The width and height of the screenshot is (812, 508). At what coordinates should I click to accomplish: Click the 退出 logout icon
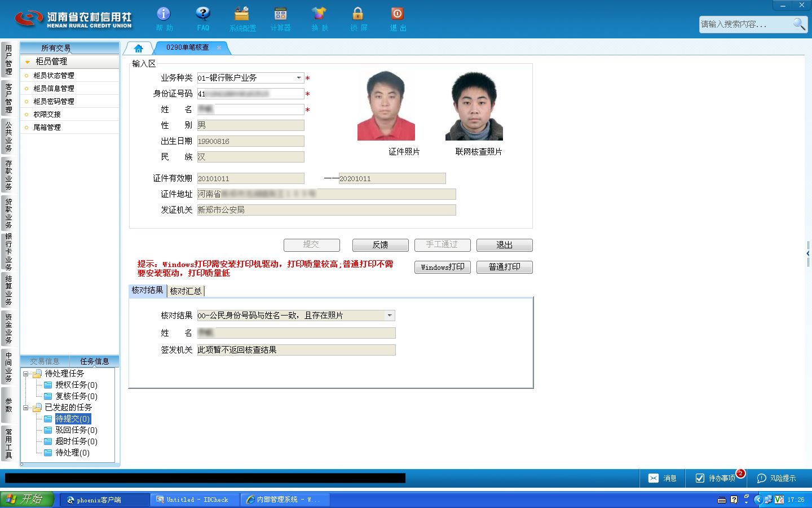[397, 14]
